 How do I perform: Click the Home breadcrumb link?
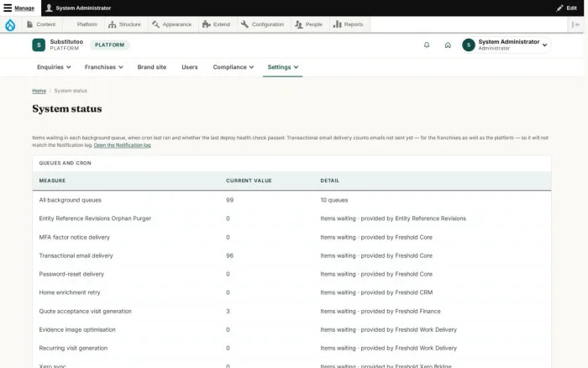[x=39, y=91]
